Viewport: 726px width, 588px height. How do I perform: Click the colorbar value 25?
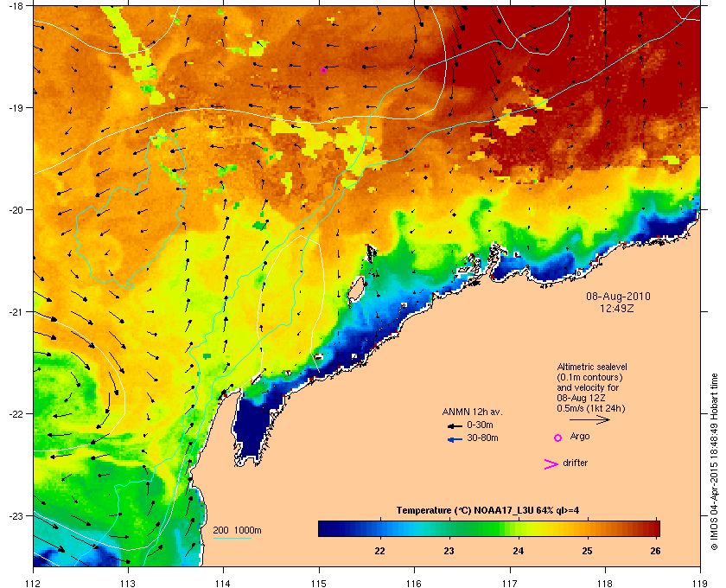[587, 551]
